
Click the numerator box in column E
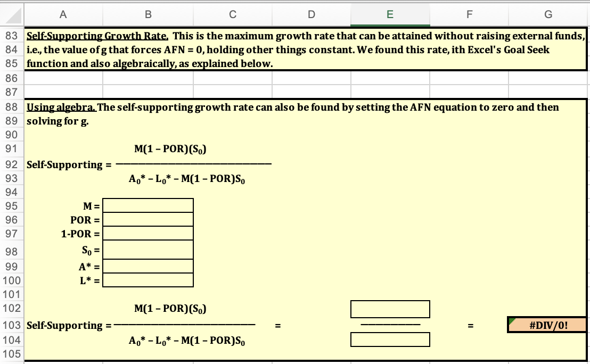(390, 309)
